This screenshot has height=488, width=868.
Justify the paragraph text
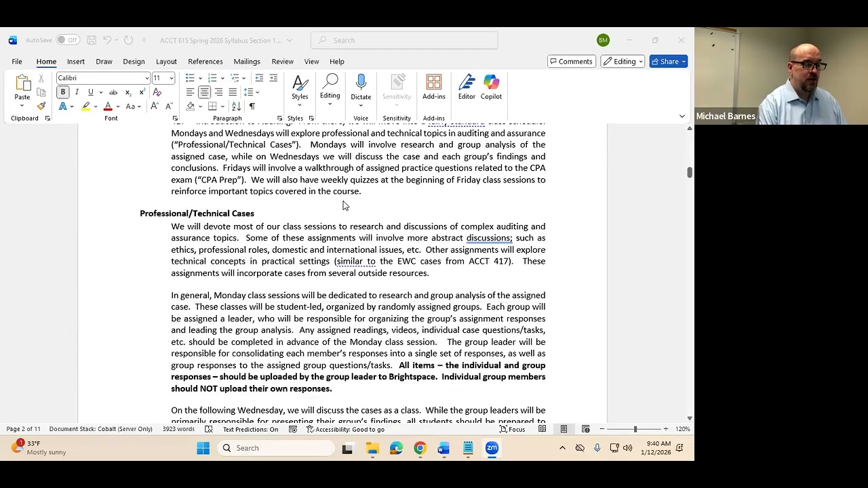(233, 92)
